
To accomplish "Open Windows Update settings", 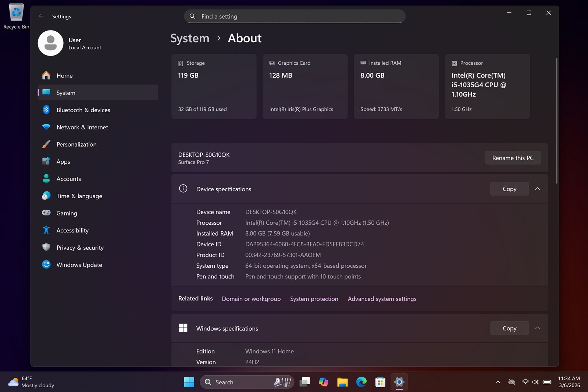I will tap(98, 264).
